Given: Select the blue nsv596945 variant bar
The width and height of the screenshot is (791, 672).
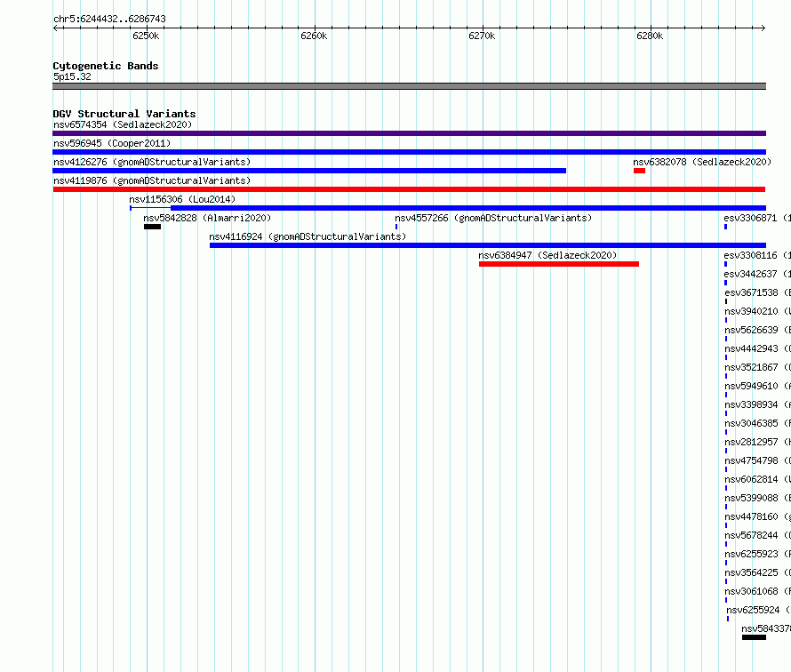Looking at the screenshot, I should [409, 152].
